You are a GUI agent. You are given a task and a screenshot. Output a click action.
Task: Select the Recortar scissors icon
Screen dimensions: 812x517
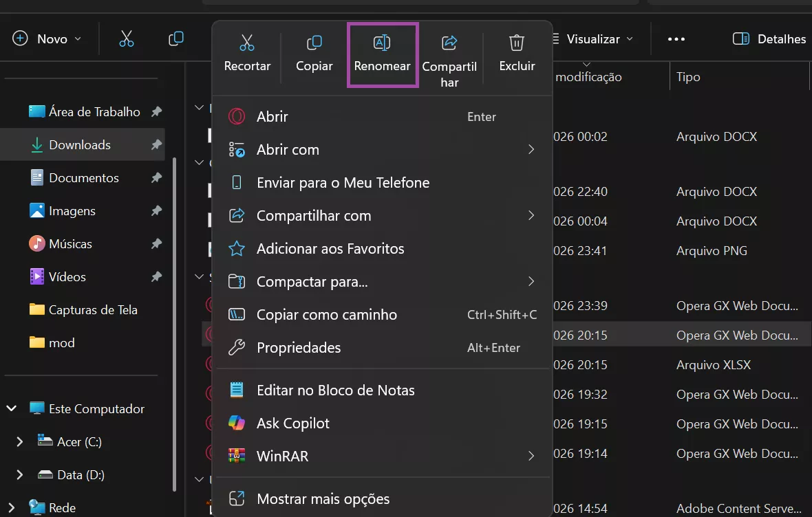pyautogui.click(x=247, y=43)
